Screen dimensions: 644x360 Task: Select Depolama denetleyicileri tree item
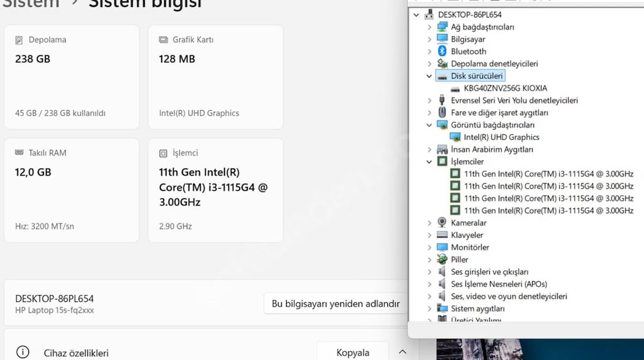[494, 64]
